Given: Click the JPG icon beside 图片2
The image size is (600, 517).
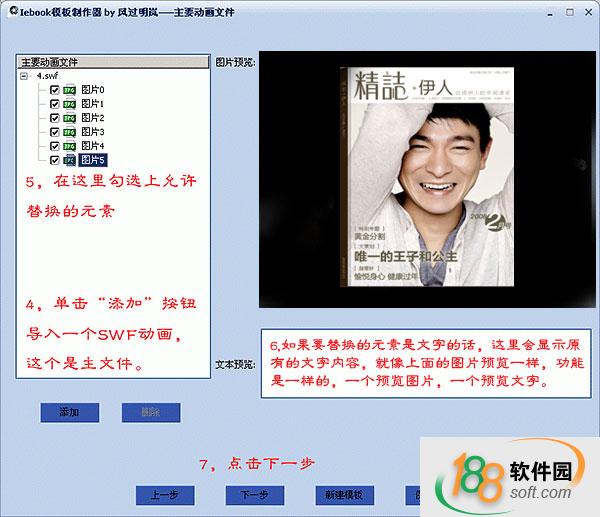Looking at the screenshot, I should [69, 118].
